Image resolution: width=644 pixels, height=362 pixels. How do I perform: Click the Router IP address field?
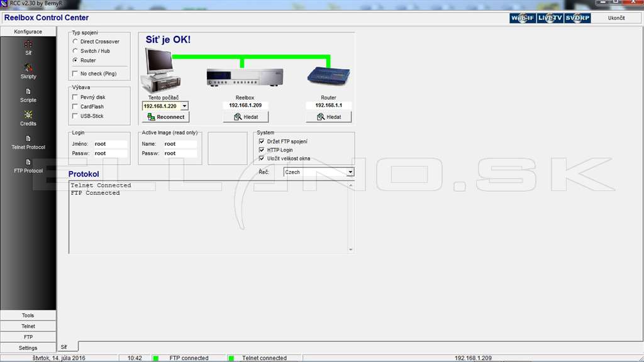click(328, 106)
